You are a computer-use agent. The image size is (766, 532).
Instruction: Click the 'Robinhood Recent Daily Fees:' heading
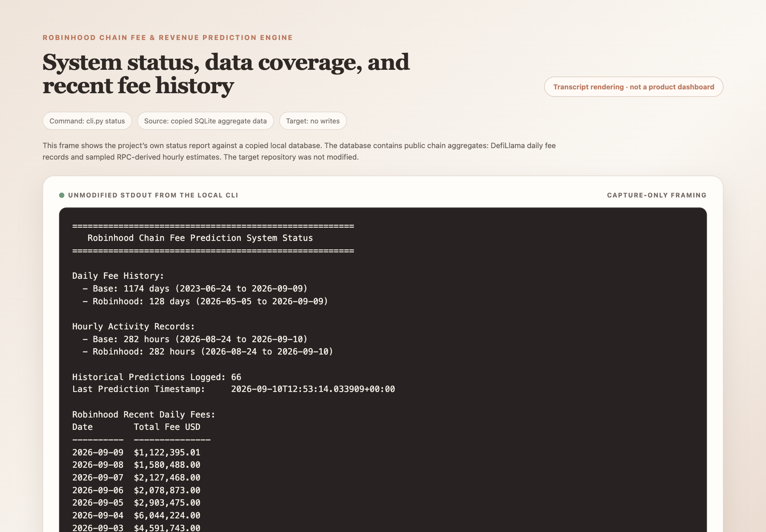(144, 415)
